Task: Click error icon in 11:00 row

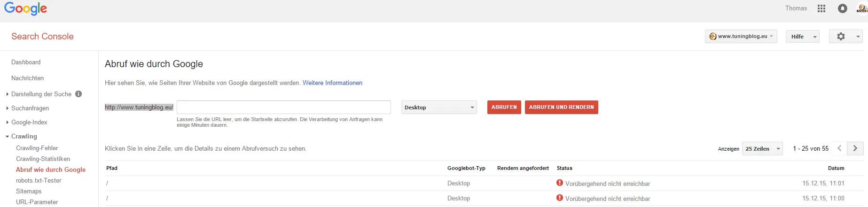Action: tap(560, 198)
